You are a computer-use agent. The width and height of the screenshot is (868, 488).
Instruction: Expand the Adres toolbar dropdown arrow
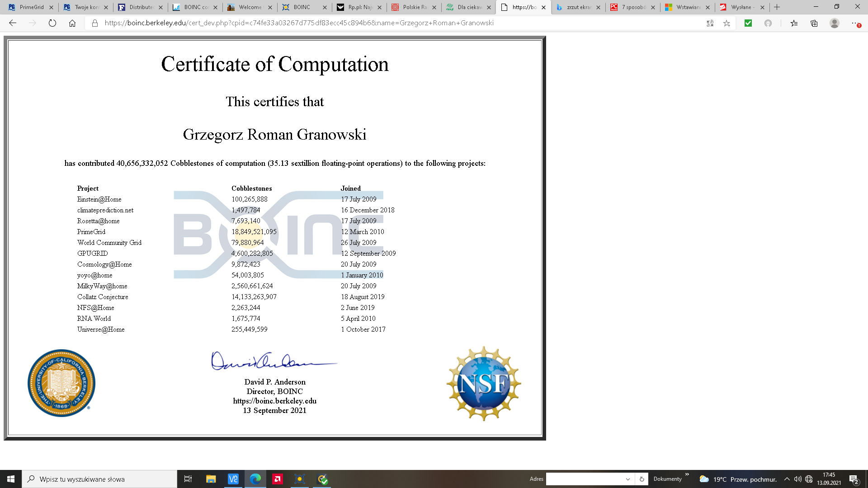pyautogui.click(x=627, y=479)
